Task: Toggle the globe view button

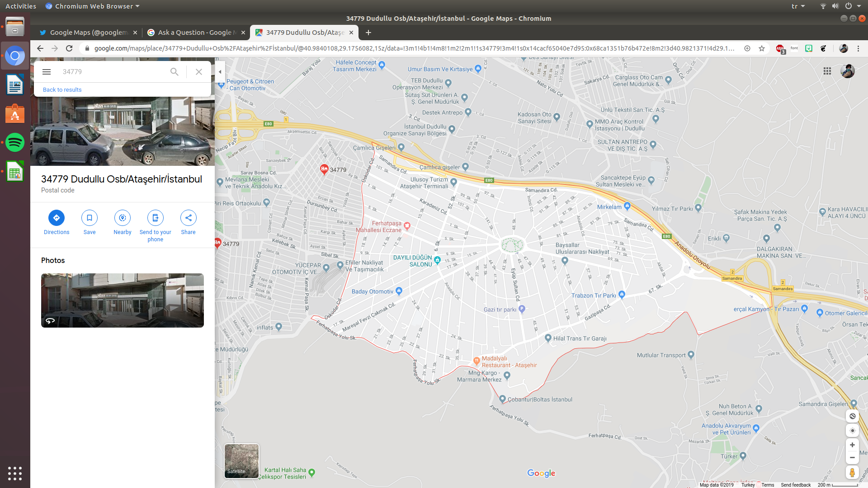Action: 852,416
